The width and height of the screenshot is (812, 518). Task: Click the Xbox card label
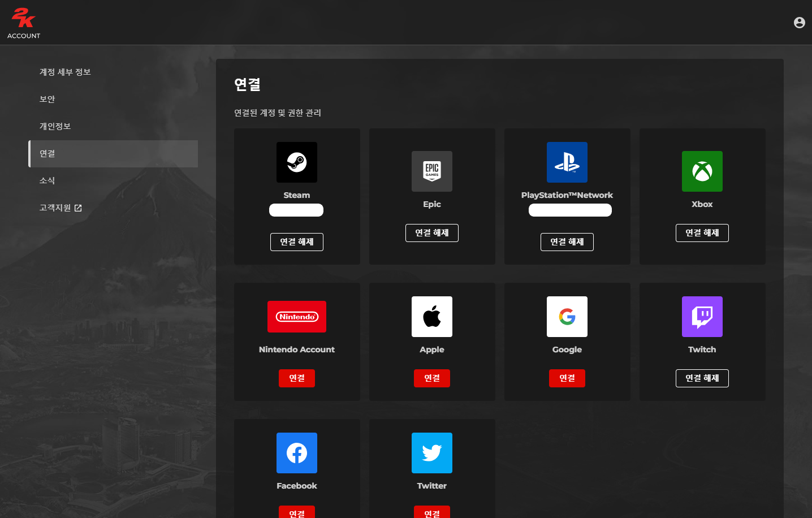pos(702,204)
